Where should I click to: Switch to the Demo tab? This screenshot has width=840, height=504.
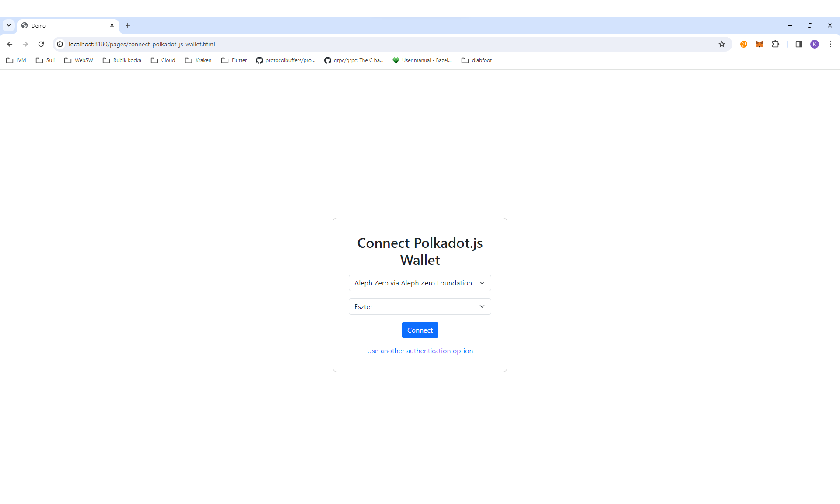(66, 25)
